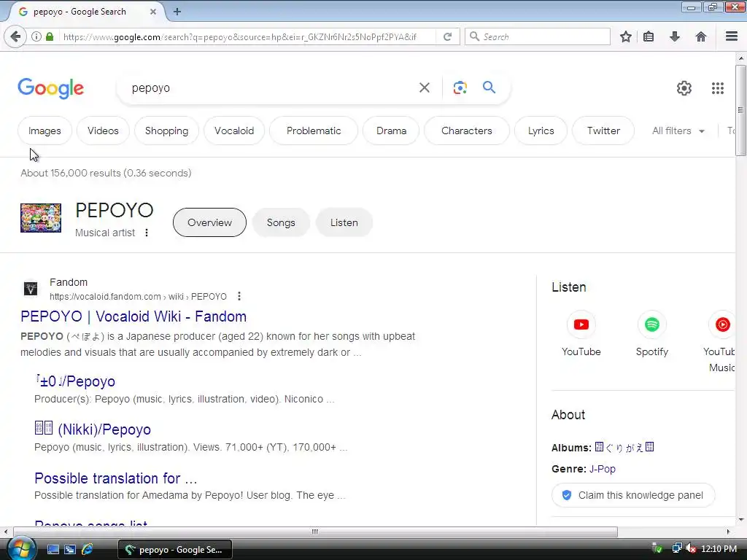
Task: Open the album link next to Albums
Action: coord(624,448)
